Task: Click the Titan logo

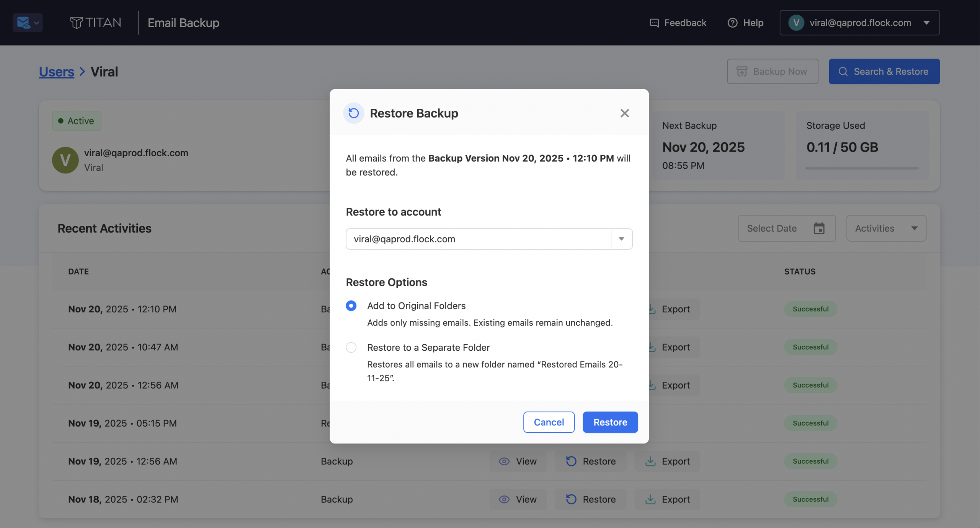Action: click(96, 23)
